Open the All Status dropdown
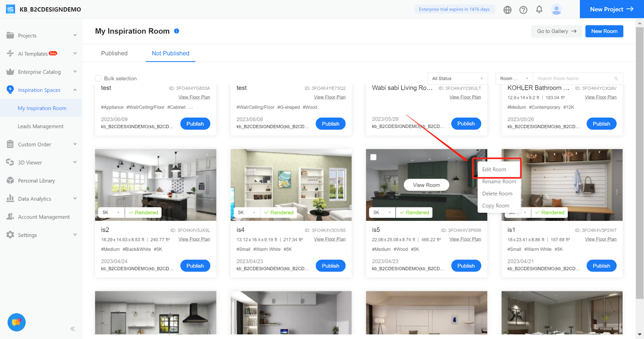 pyautogui.click(x=458, y=79)
